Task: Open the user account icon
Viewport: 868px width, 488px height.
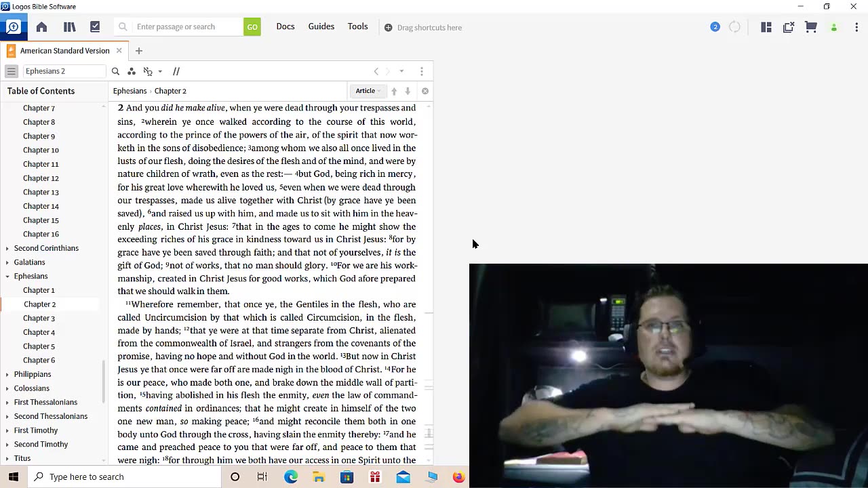Action: [x=834, y=28]
